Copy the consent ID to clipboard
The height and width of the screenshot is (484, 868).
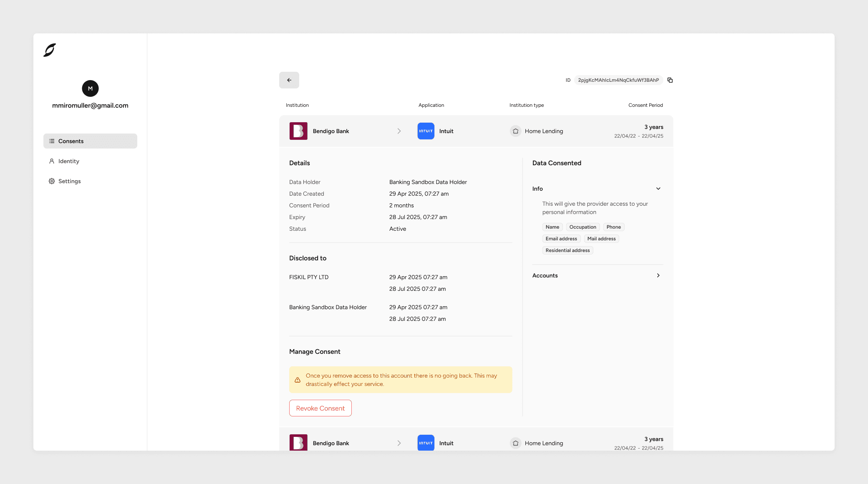tap(670, 80)
